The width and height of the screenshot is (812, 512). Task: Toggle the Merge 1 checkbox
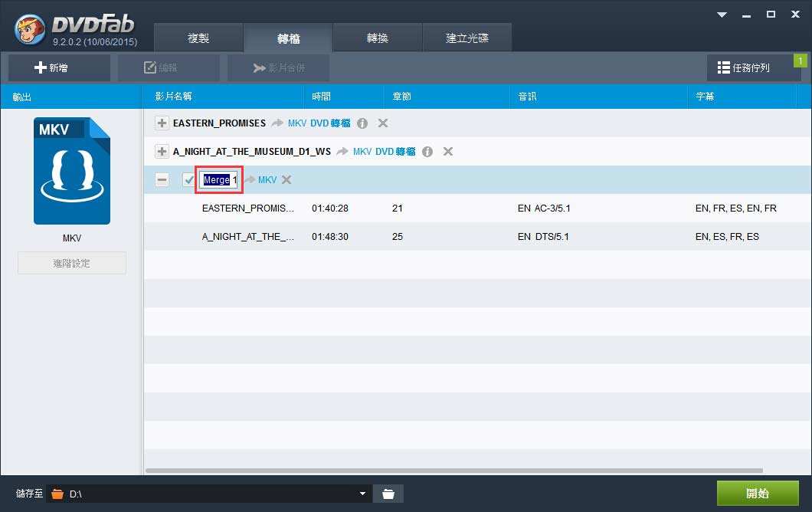click(x=189, y=180)
